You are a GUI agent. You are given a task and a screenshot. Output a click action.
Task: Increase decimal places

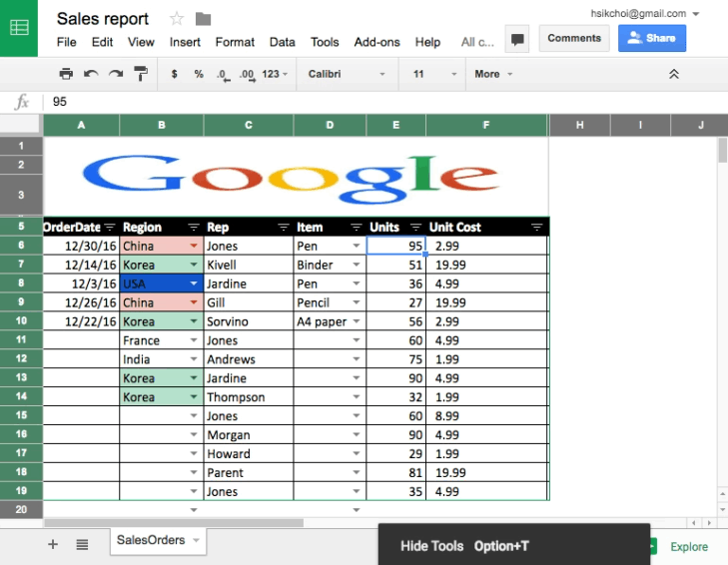pos(247,75)
